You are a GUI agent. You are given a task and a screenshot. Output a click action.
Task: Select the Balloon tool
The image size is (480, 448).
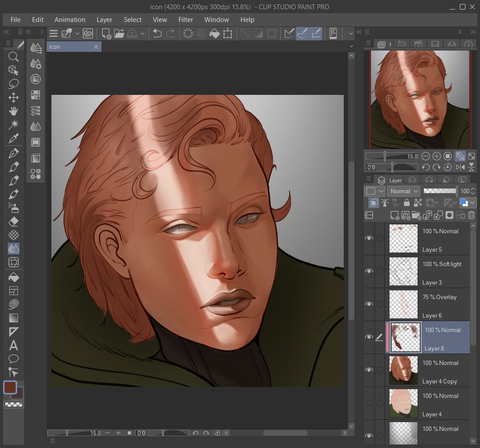13,359
